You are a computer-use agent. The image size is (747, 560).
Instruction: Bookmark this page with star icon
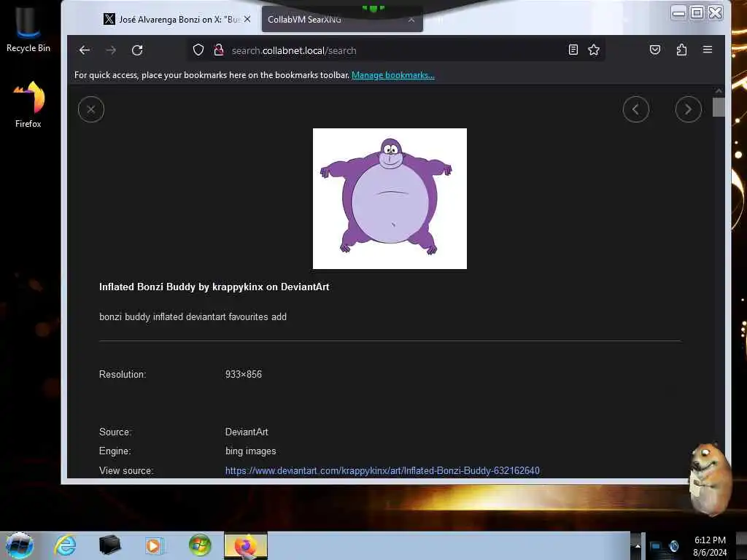[594, 50]
